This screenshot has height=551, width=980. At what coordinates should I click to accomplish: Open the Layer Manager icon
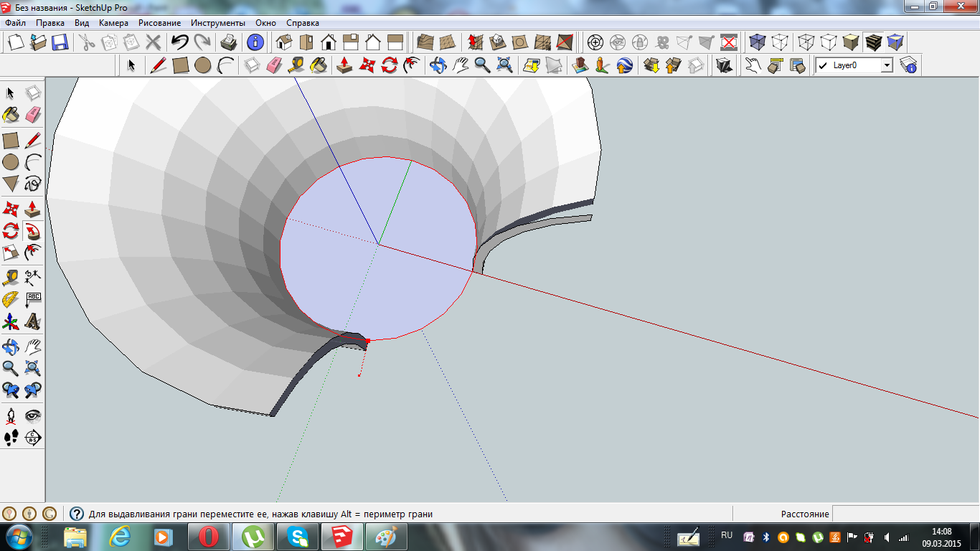point(909,65)
